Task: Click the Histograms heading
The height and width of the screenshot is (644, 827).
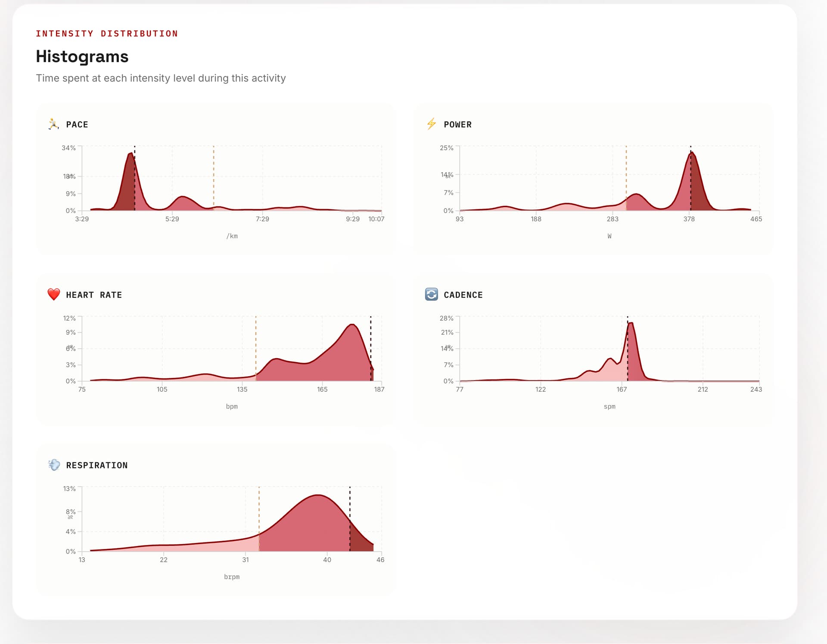Action: click(82, 56)
